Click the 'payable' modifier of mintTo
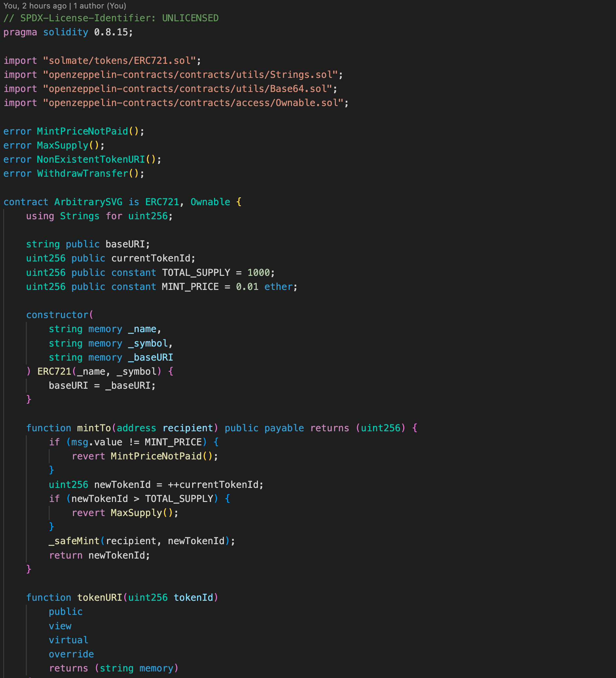 click(284, 428)
